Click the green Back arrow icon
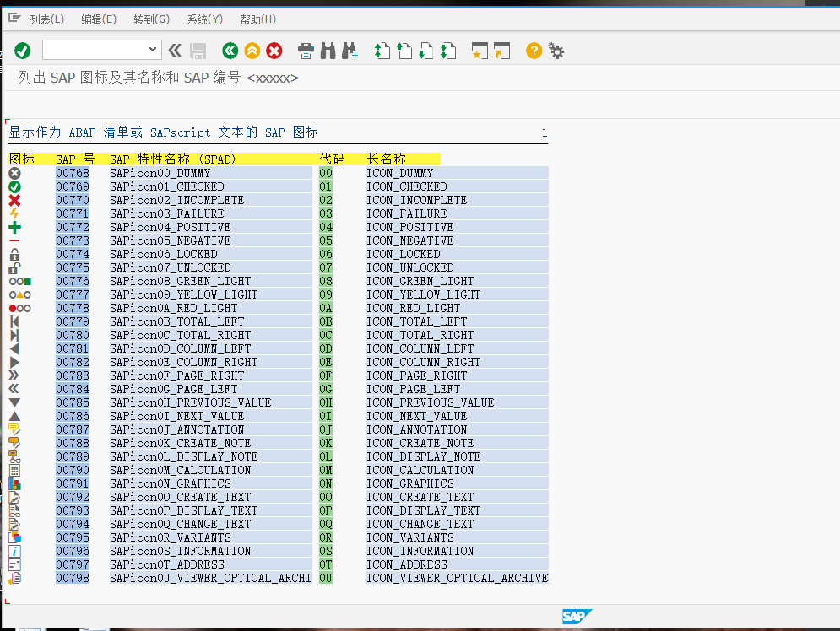840x631 pixels. 230,51
